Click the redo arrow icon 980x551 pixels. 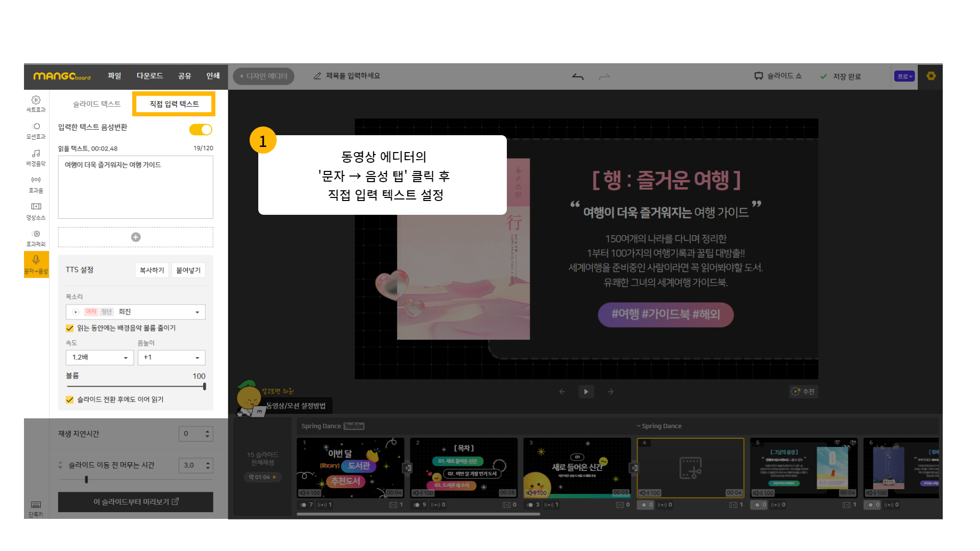point(604,77)
